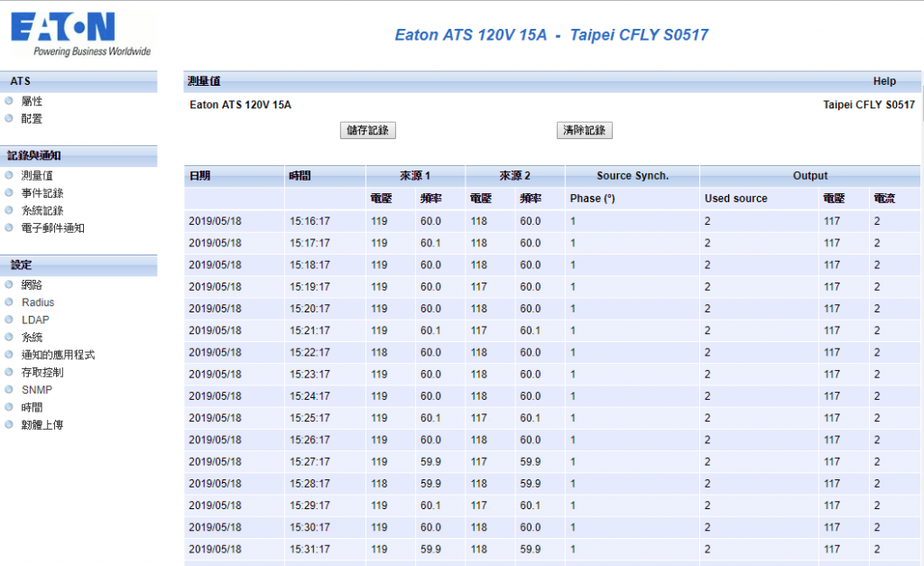This screenshot has width=924, height=566.
Task: Click the 來源 1 column header
Action: coord(415,176)
